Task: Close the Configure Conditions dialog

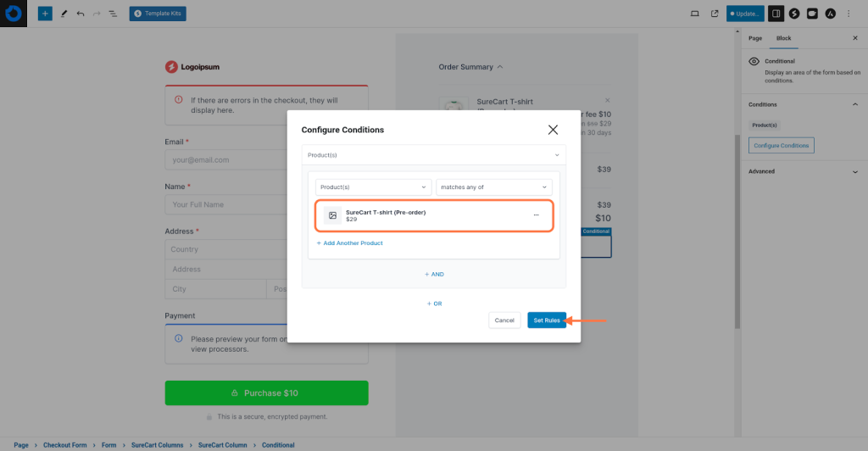Action: [x=553, y=130]
